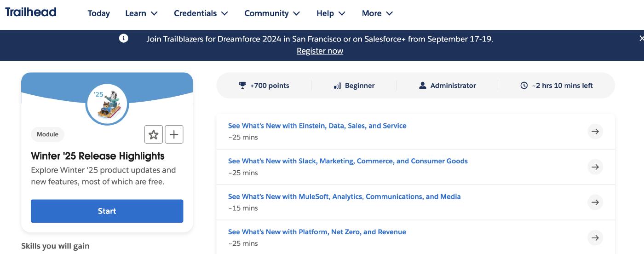644x254 pixels.
Task: Open See What's New with Einstein link
Action: point(317,126)
